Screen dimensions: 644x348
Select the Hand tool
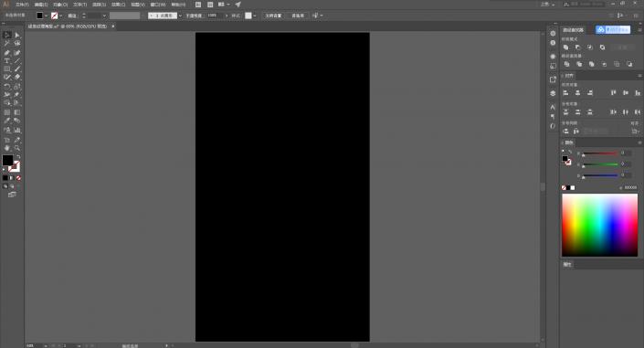tap(7, 148)
